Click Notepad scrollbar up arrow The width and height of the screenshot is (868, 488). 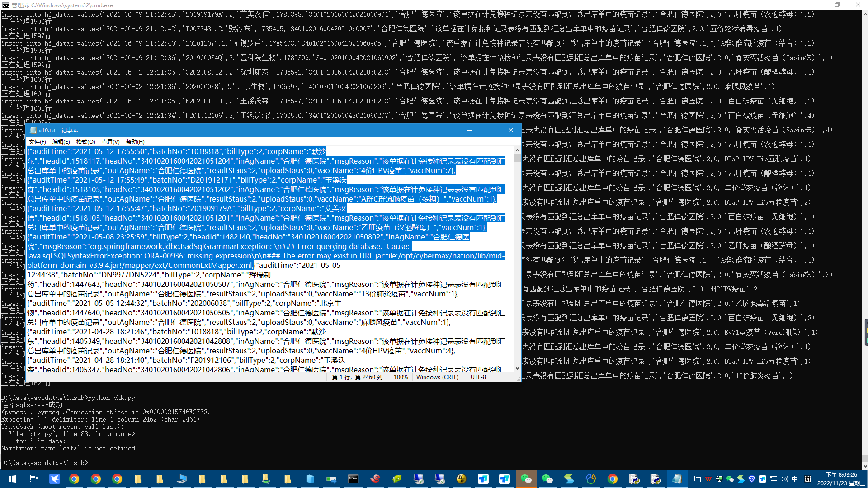click(517, 150)
